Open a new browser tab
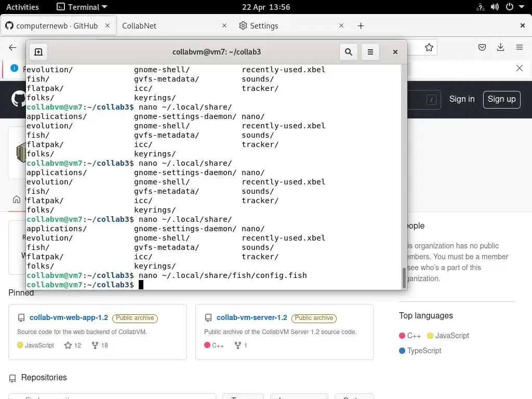 (x=361, y=26)
